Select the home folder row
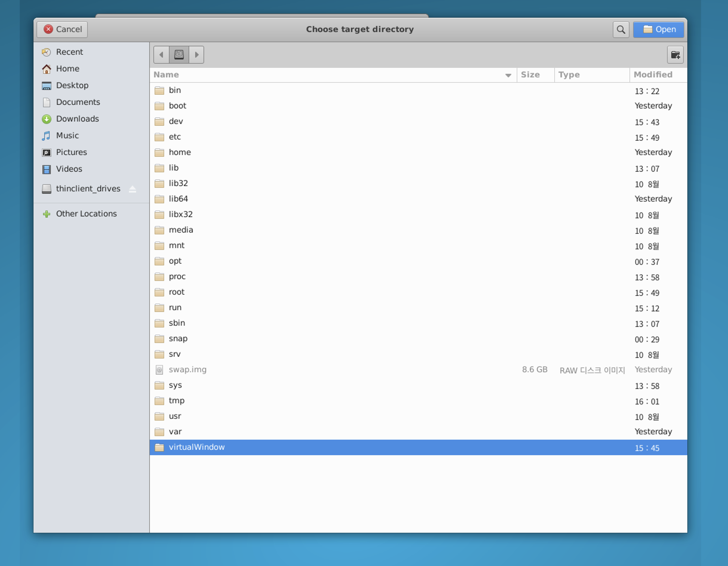The width and height of the screenshot is (728, 566). pyautogui.click(x=180, y=153)
